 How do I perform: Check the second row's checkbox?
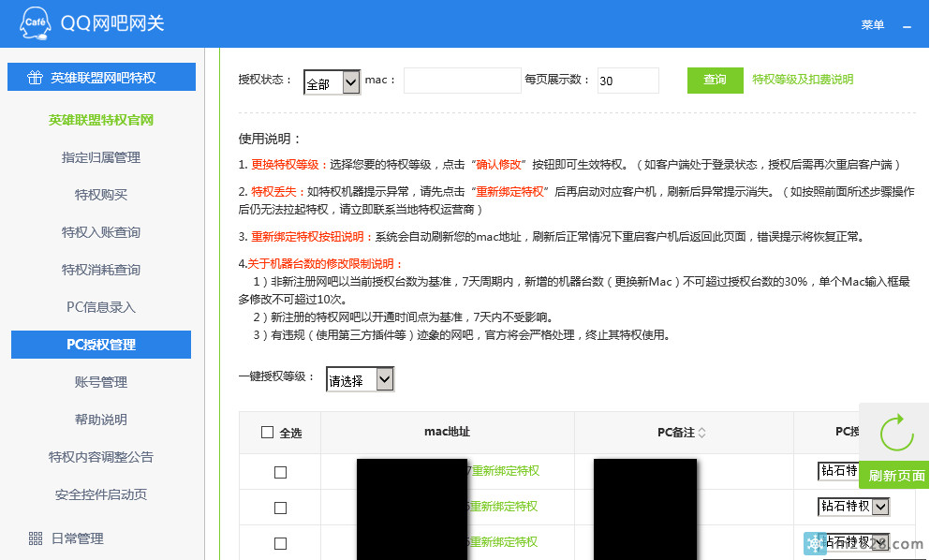pos(280,508)
